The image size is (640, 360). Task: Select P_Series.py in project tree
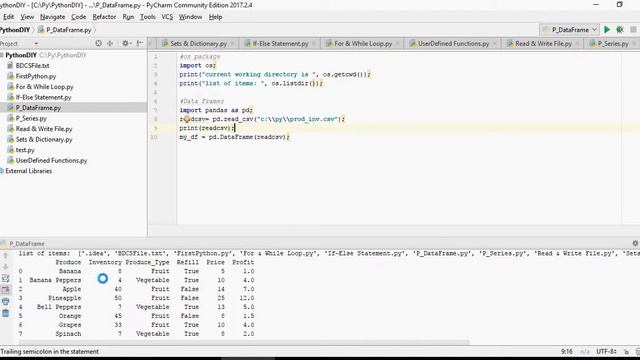[31, 118]
